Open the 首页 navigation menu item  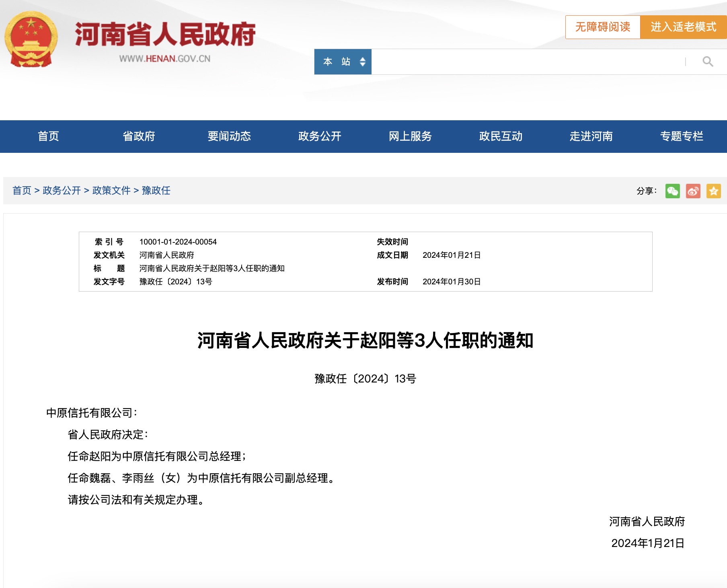pyautogui.click(x=48, y=136)
